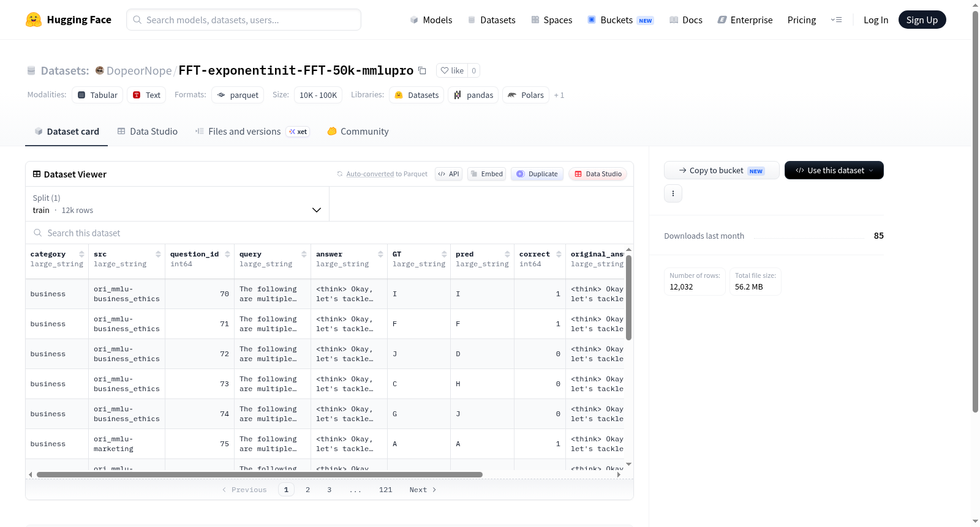The image size is (980, 527).
Task: Sort by the GT column
Action: (x=444, y=254)
